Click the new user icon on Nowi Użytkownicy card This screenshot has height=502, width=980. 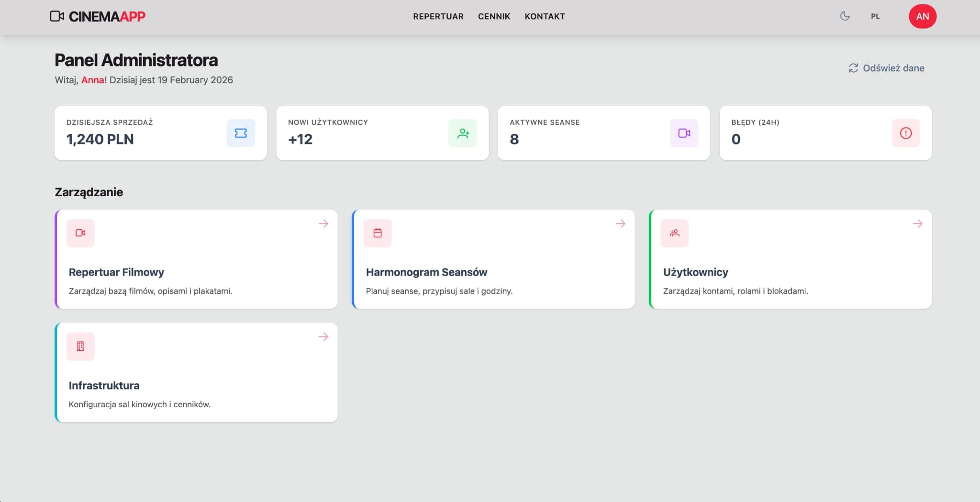[463, 133]
